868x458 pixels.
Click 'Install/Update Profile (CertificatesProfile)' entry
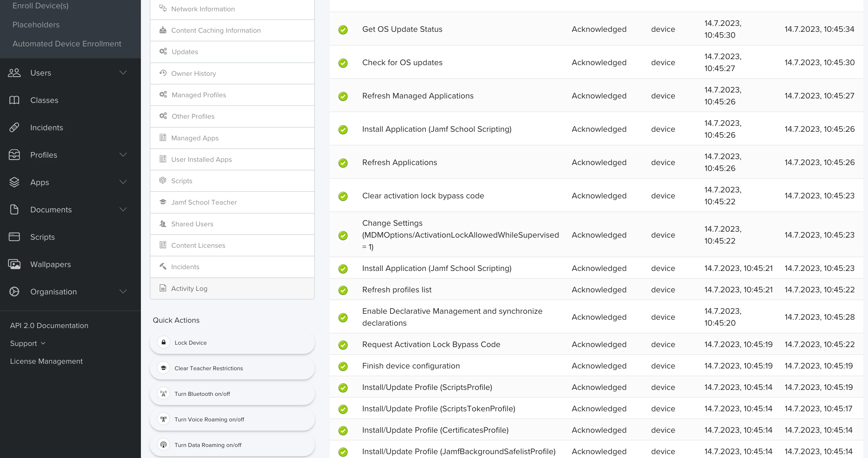tap(435, 430)
